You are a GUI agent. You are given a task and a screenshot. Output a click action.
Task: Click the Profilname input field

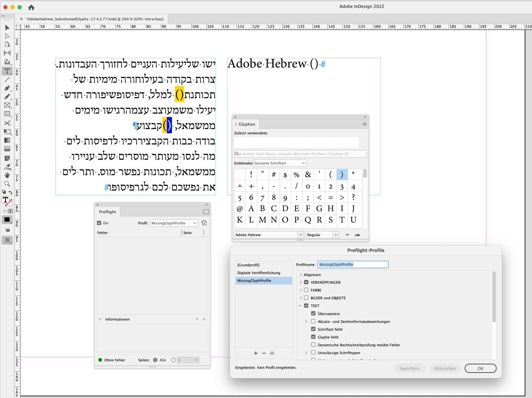(x=353, y=265)
